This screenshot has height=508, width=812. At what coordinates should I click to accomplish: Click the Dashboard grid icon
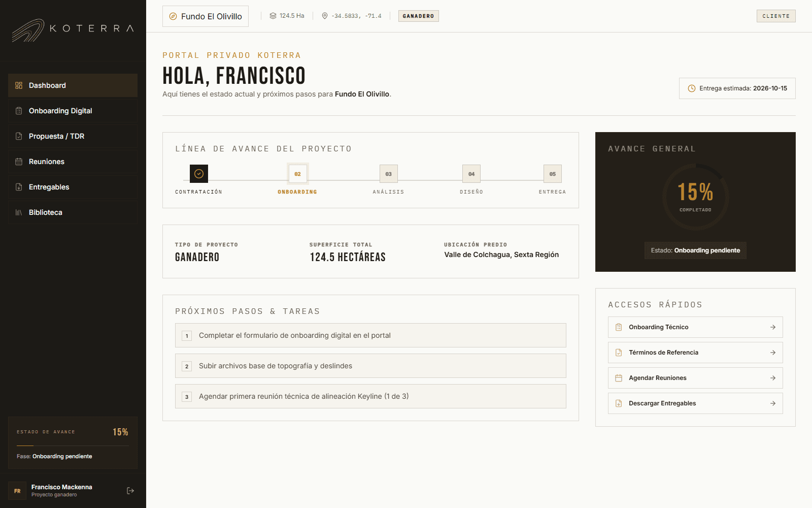19,85
